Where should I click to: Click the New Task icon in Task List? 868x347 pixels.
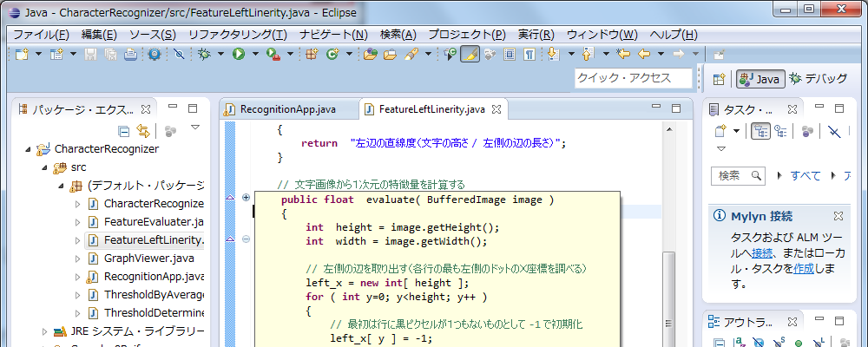point(720,131)
